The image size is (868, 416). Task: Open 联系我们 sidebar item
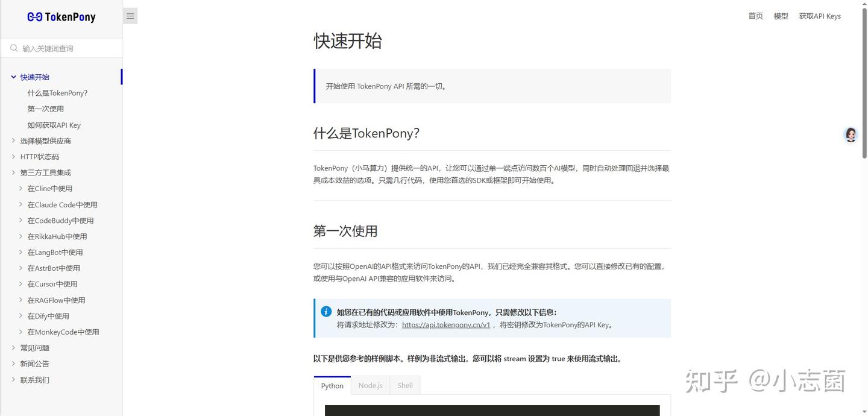[35, 380]
